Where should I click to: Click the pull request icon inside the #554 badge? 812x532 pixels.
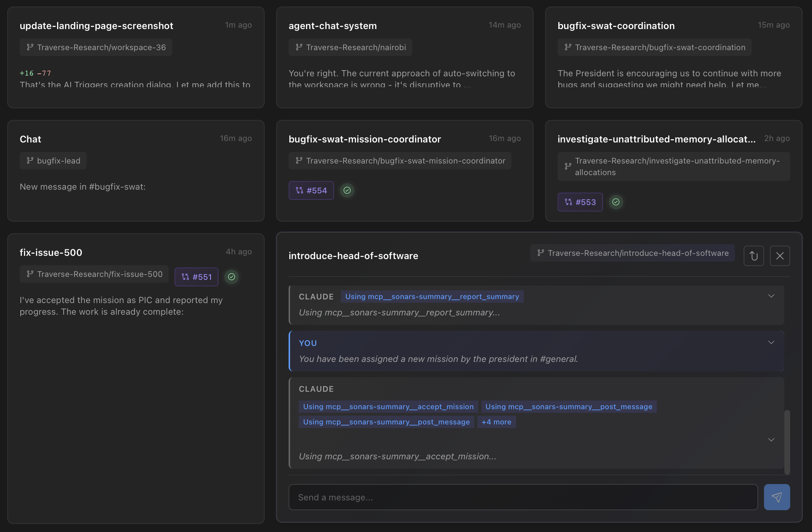[300, 190]
